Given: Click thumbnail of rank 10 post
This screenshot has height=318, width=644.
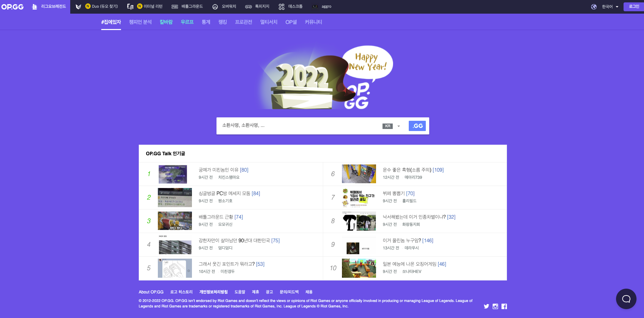Looking at the screenshot, I should pos(359,268).
